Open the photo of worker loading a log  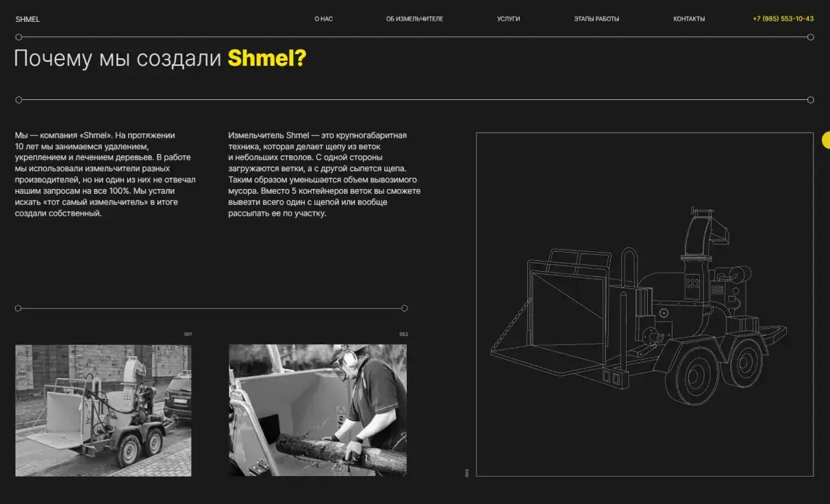(x=317, y=410)
